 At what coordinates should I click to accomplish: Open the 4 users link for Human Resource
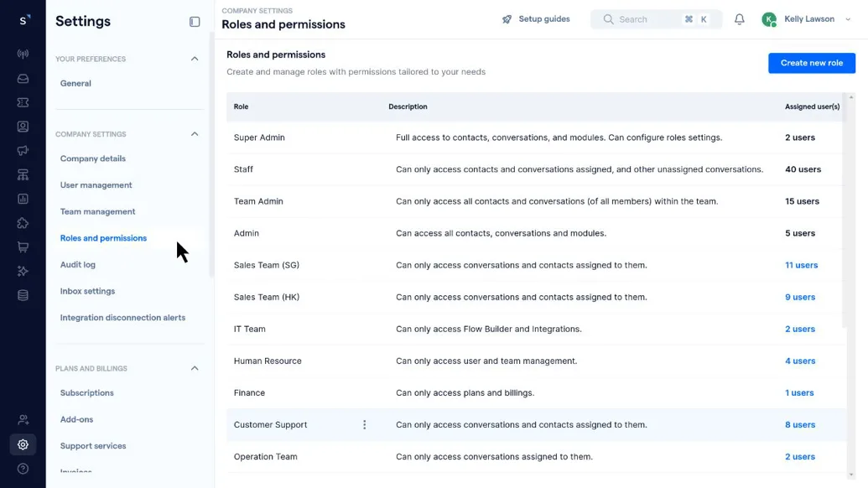point(800,361)
